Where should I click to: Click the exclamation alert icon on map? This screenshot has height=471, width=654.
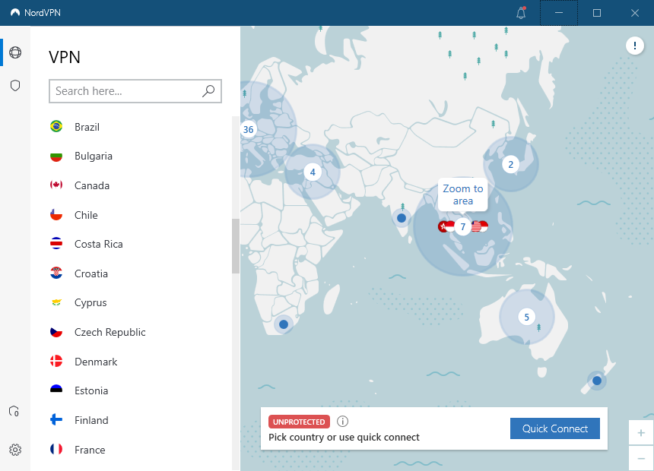(635, 46)
